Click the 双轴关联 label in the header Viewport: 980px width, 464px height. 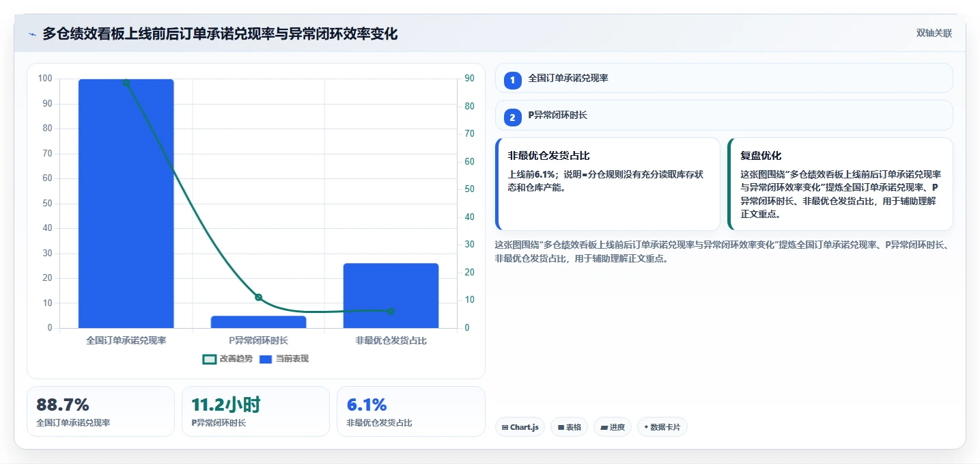934,33
